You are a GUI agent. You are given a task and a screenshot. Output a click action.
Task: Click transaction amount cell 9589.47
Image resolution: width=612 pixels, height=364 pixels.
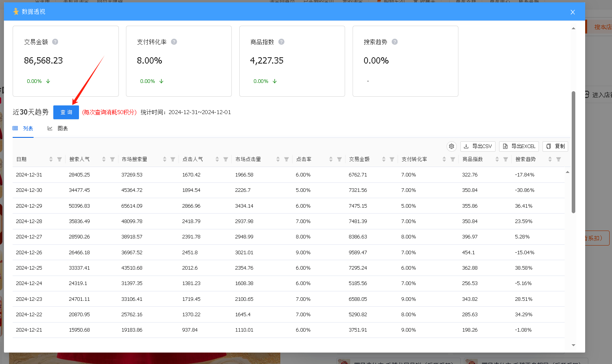point(358,253)
